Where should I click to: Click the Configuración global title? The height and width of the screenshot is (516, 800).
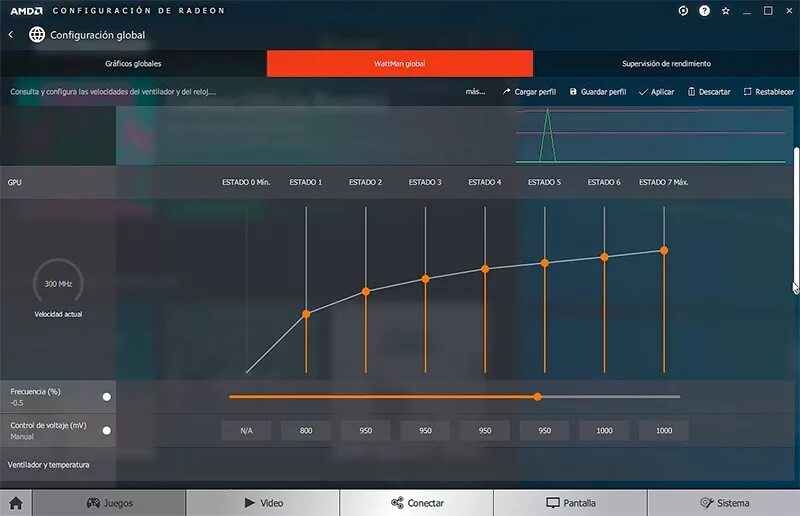97,35
